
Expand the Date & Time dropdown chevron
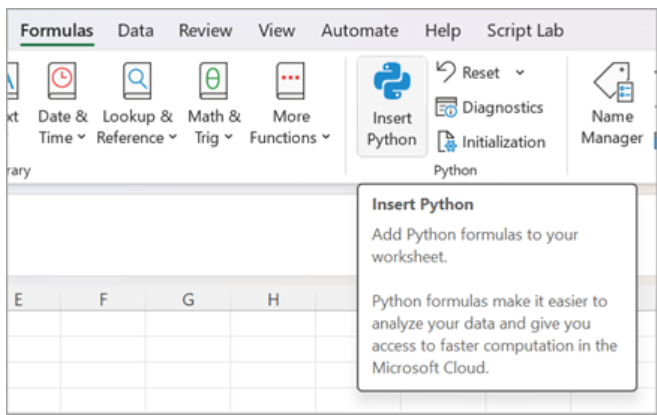(82, 137)
